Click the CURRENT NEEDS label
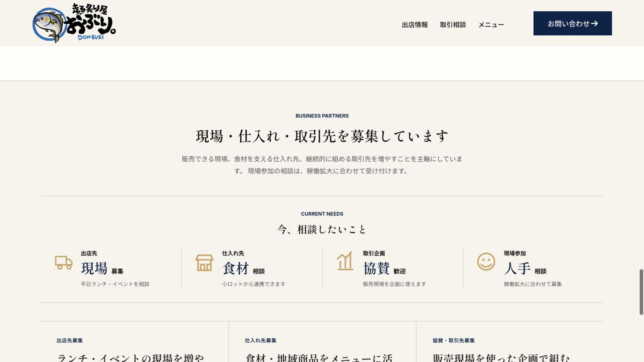The width and height of the screenshot is (644, 362). coord(322,214)
